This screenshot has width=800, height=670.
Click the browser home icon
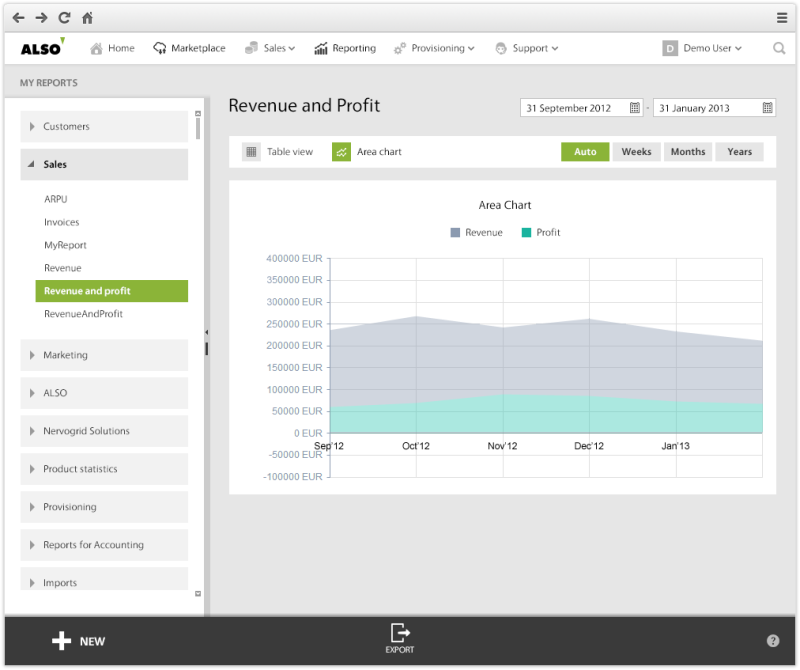click(88, 17)
